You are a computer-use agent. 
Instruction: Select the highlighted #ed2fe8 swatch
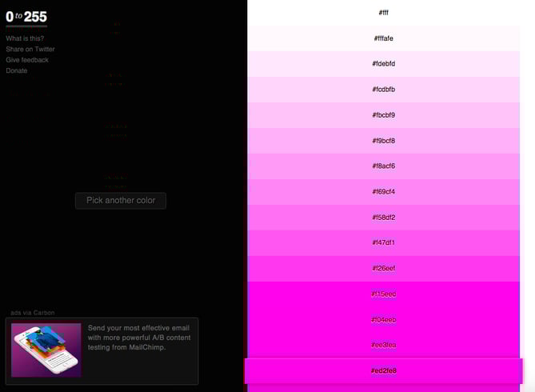coord(384,371)
